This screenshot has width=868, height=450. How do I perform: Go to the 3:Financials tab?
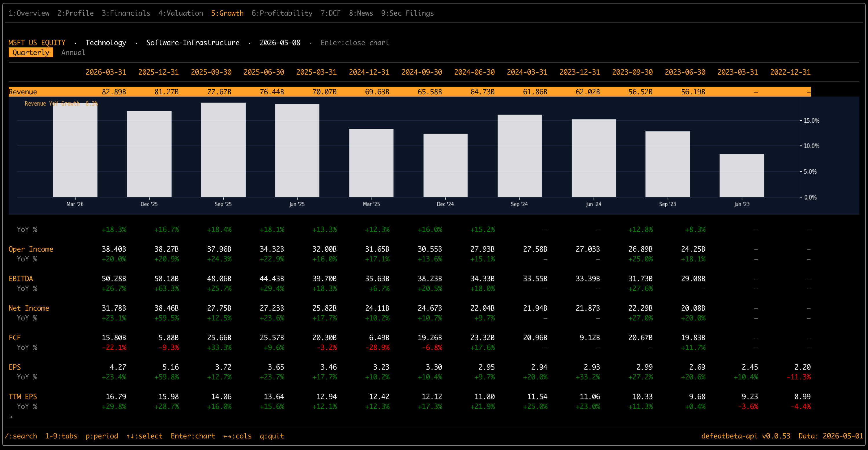126,13
